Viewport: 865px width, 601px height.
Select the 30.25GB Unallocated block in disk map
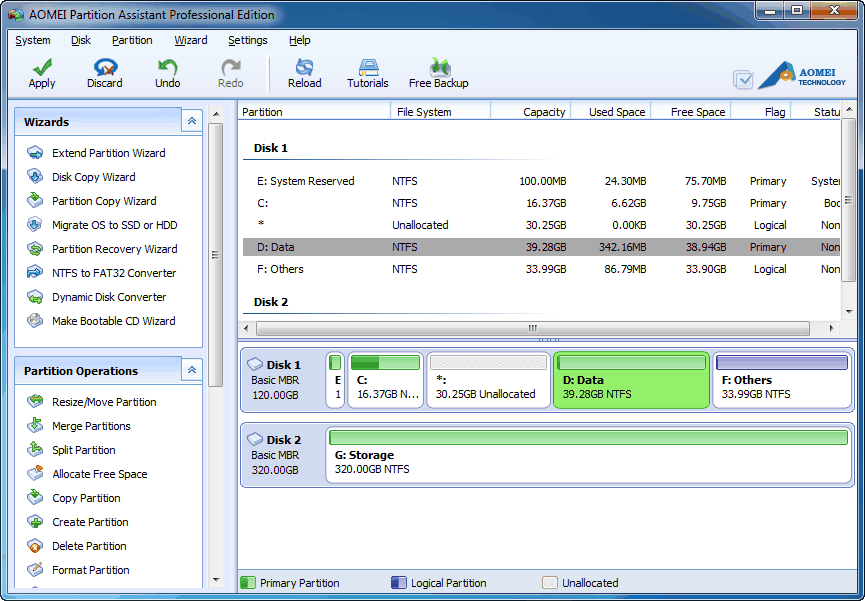point(488,380)
